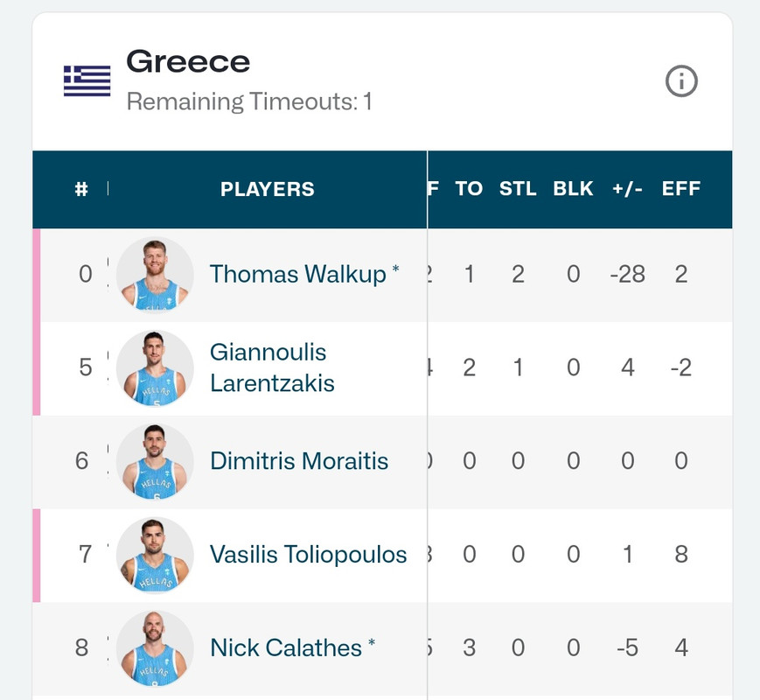This screenshot has height=700, width=760.
Task: Open Thomas Walkup's player photo
Action: click(x=155, y=275)
